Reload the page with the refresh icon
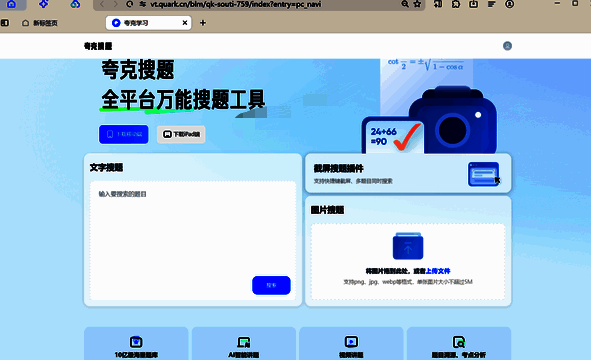Screen dimensions: 591x360 point(130,4)
